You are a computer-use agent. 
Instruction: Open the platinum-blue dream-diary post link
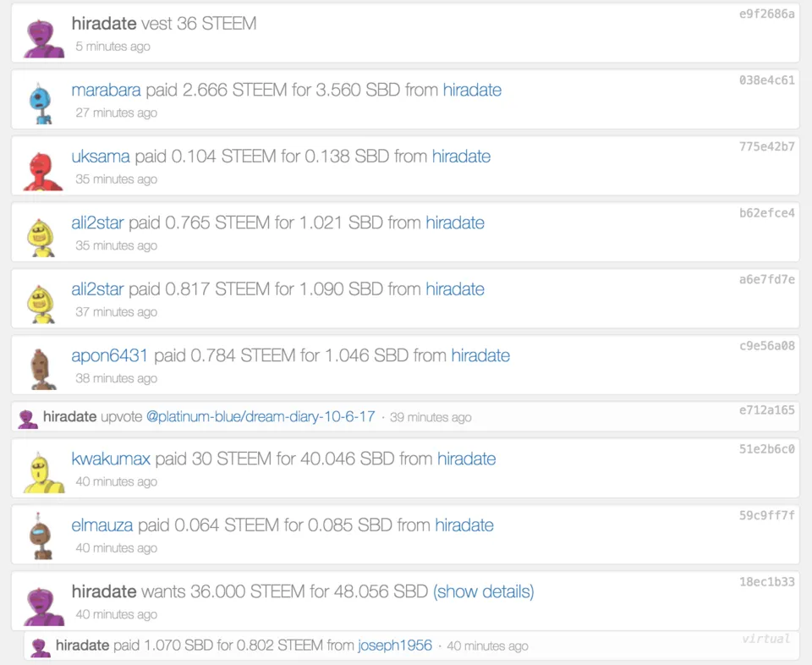point(261,416)
